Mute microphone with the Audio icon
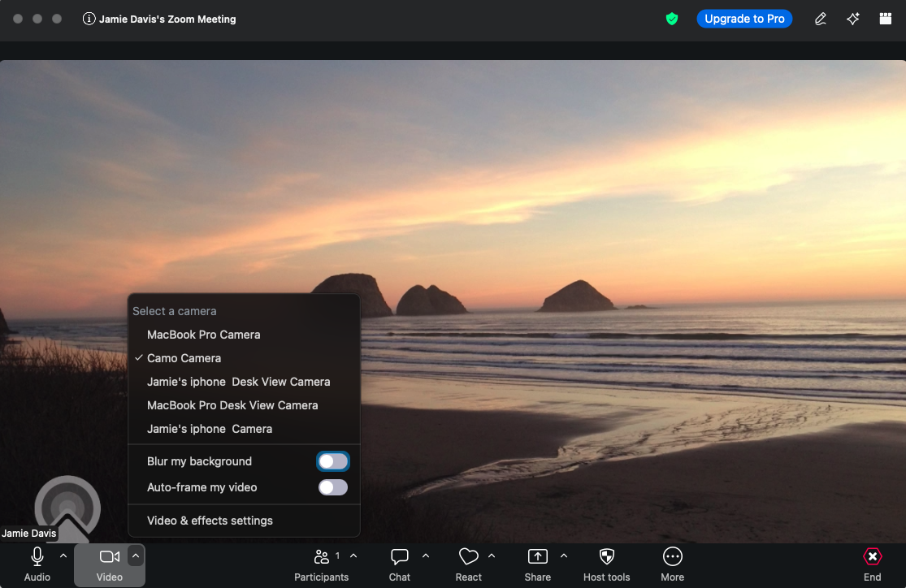The width and height of the screenshot is (906, 588). 37,557
